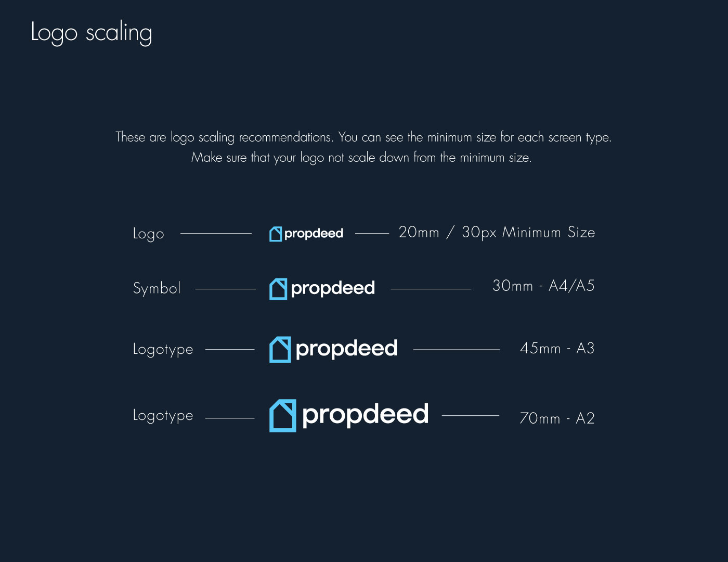Select the 'Logo' row label

[149, 234]
